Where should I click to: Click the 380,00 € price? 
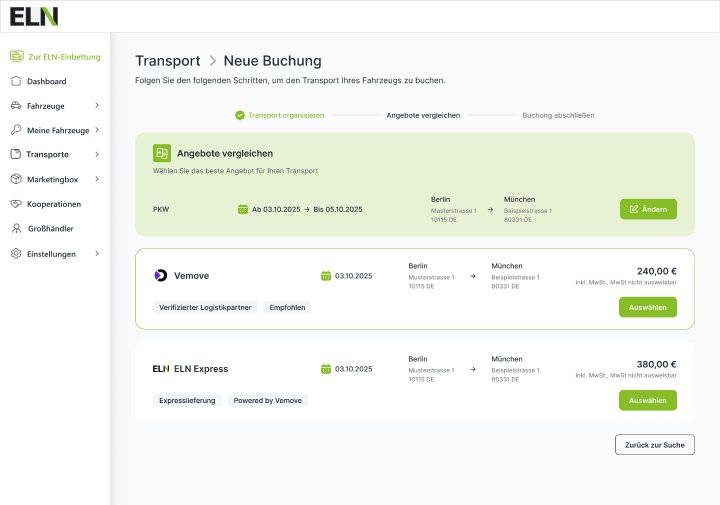(x=656, y=364)
